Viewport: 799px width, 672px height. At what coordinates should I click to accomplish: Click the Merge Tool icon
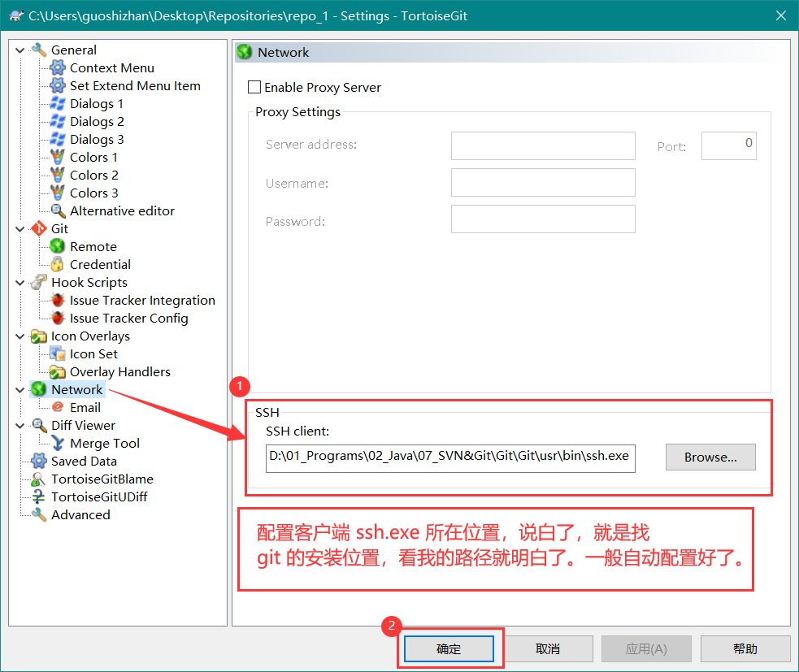(x=58, y=443)
